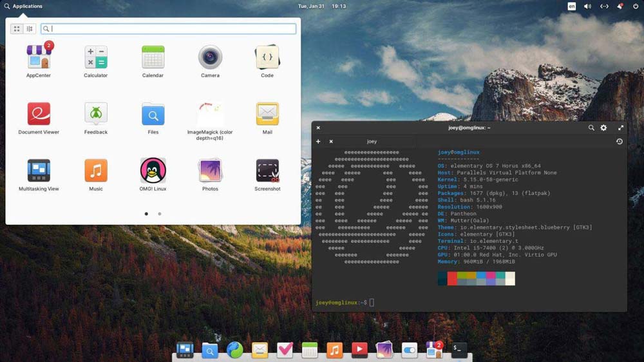Click the red color block in terminal
The width and height of the screenshot is (644, 362).
[x=452, y=279]
